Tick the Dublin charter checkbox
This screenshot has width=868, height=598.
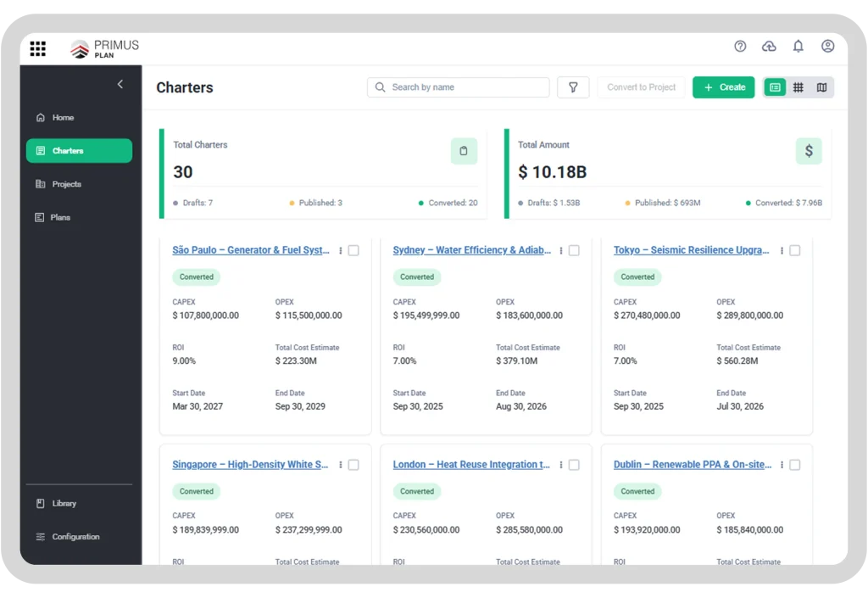795,465
